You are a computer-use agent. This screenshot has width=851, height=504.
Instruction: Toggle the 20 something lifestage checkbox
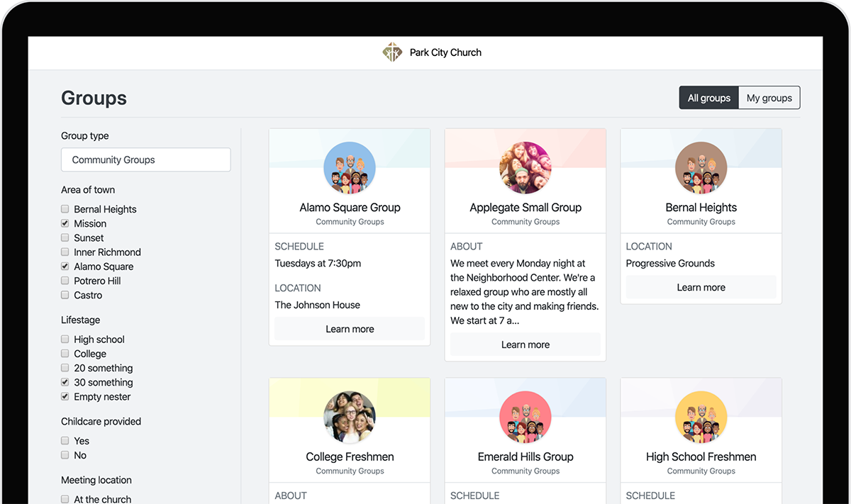(x=65, y=368)
